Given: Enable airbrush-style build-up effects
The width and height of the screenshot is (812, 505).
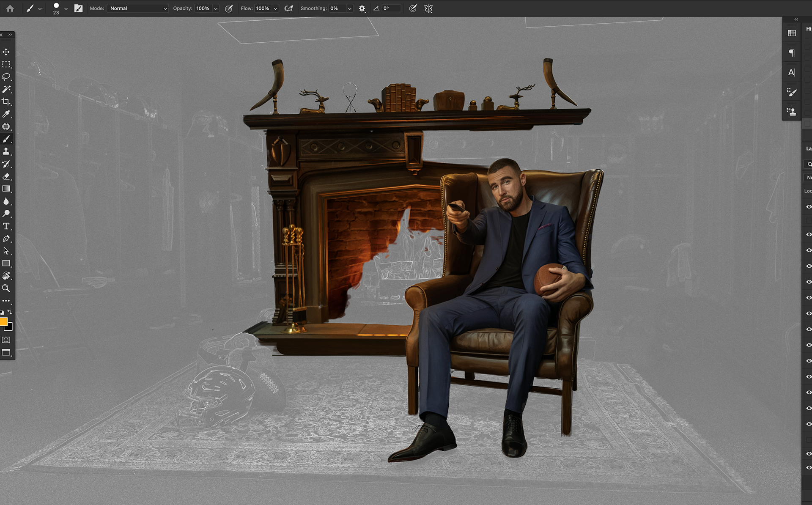Looking at the screenshot, I should tap(289, 8).
